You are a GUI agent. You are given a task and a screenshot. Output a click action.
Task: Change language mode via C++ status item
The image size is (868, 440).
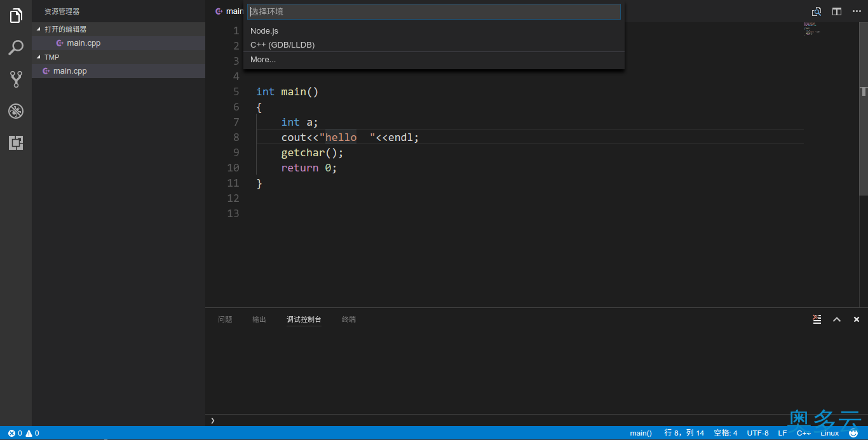(x=804, y=433)
